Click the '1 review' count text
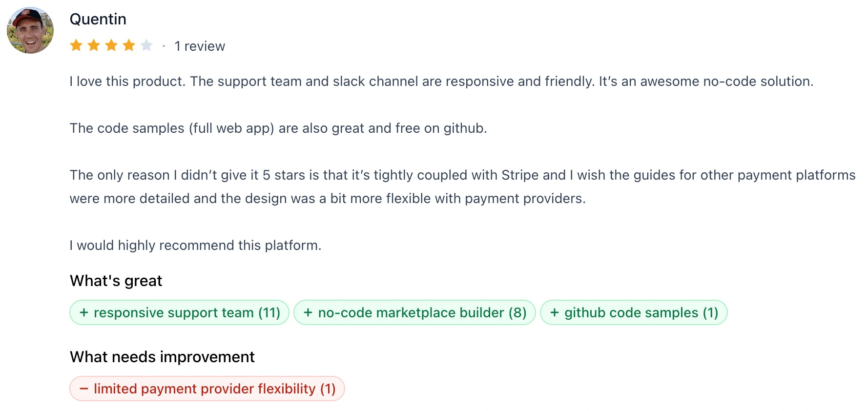 tap(200, 46)
